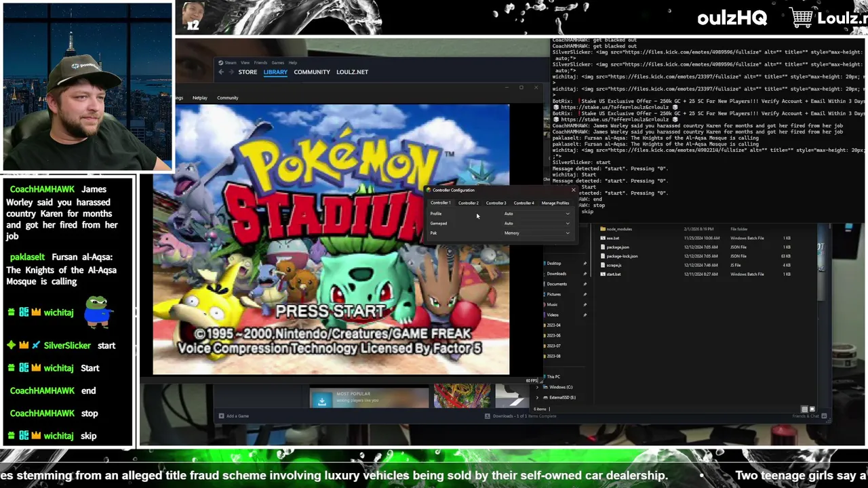Viewport: 868px width, 488px height.
Task: Unpin Downloads using its pin icon
Action: 585,274
